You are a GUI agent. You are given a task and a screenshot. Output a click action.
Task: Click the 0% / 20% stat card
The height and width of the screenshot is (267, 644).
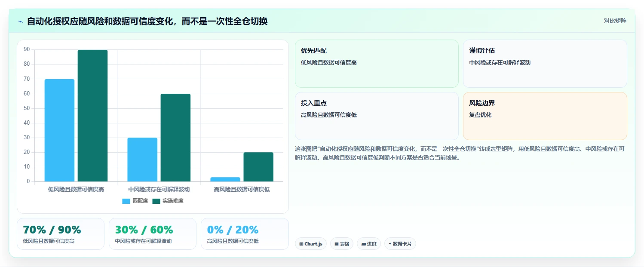point(245,234)
